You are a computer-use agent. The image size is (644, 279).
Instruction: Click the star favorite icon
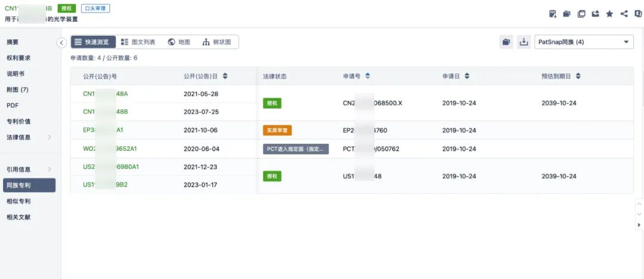pyautogui.click(x=609, y=14)
